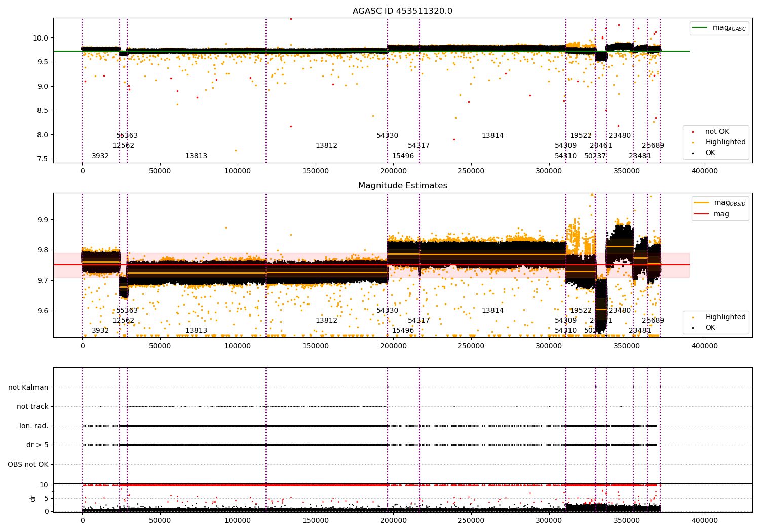Click the 'not track' axis label

coord(32,406)
